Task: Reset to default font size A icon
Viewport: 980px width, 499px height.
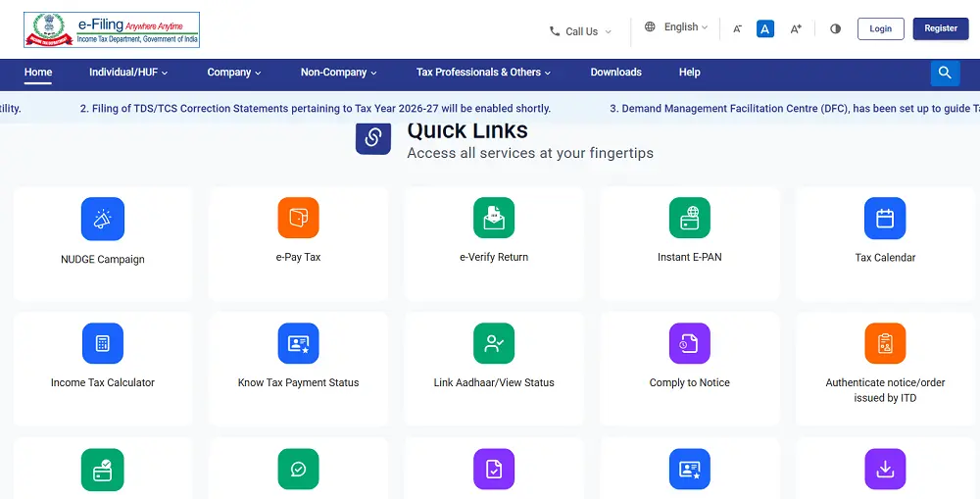Action: pyautogui.click(x=765, y=28)
